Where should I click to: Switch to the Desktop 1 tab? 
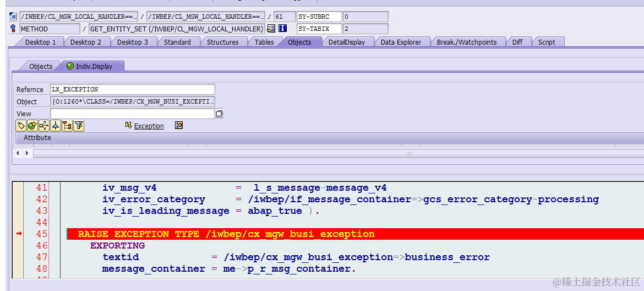(x=40, y=42)
